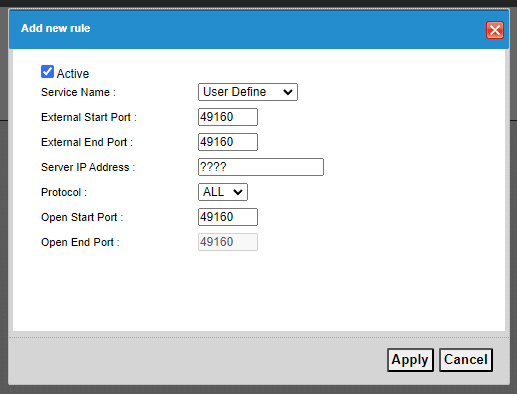Image resolution: width=517 pixels, height=394 pixels.
Task: Open the Protocol ALL dropdown
Action: tap(223, 192)
